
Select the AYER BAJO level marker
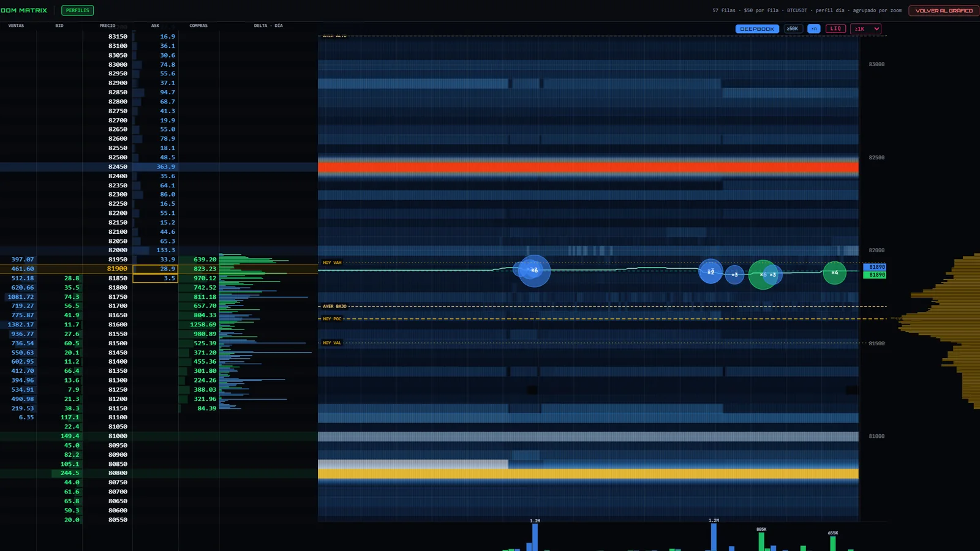click(x=334, y=306)
